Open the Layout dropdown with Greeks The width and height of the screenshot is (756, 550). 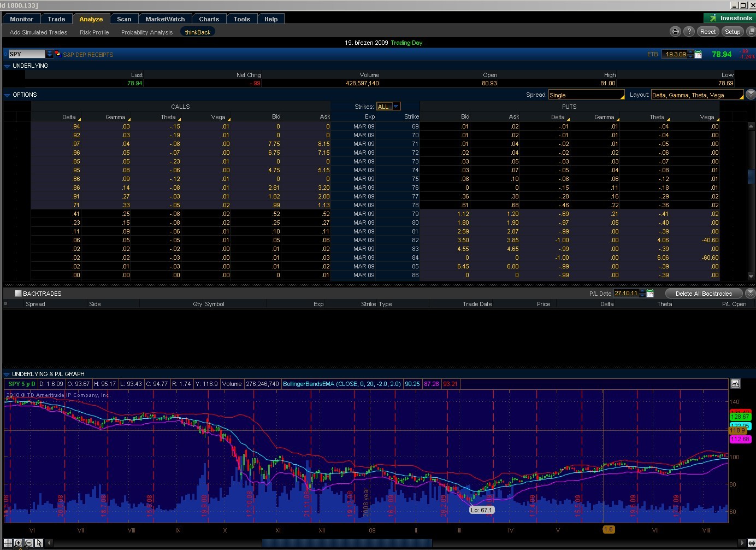(x=697, y=95)
